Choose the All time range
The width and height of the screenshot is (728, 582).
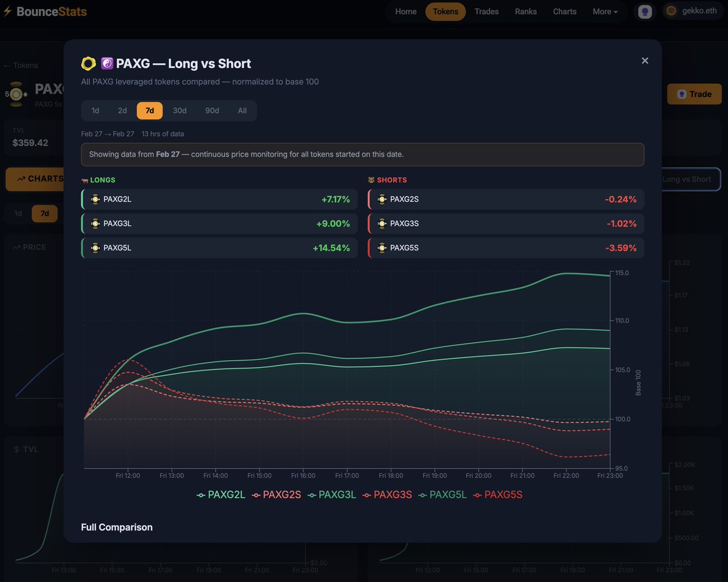242,110
